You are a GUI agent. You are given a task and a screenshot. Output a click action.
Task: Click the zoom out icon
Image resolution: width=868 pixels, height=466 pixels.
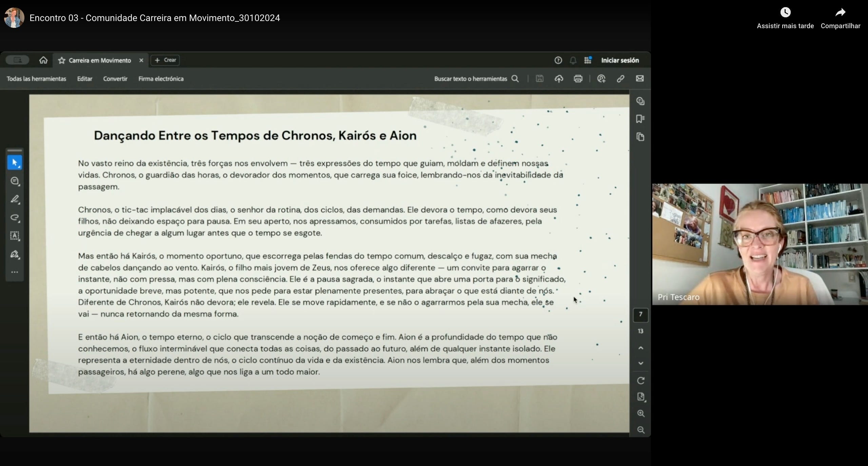(x=641, y=430)
